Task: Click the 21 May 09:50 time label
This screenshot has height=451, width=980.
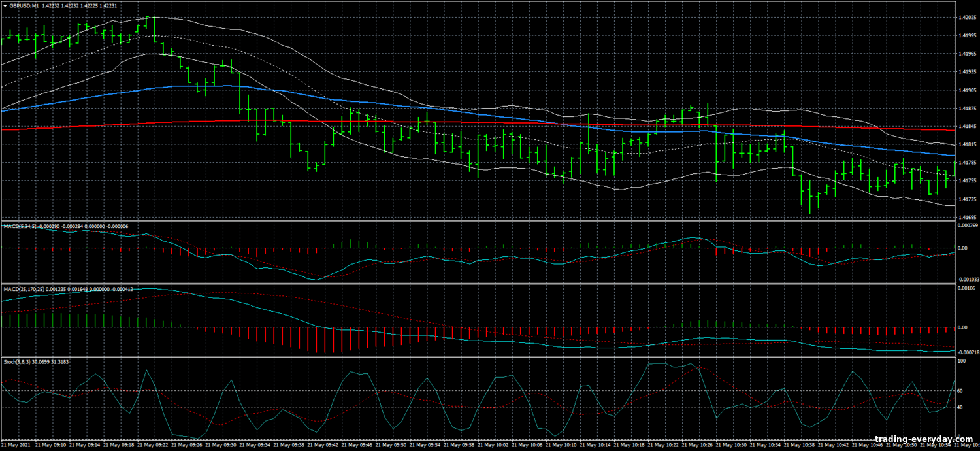Action: pos(390,445)
